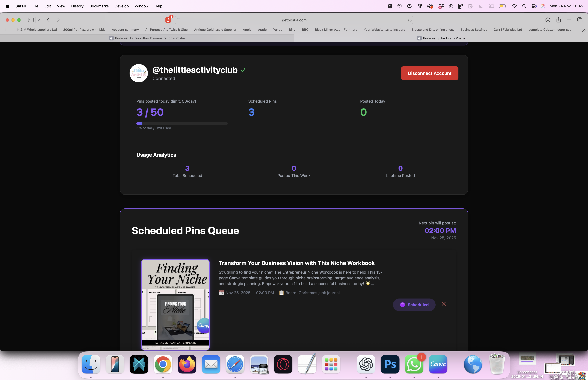This screenshot has width=588, height=380.
Task: Expand the sidebar dropdown chevron
Action: tap(38, 20)
